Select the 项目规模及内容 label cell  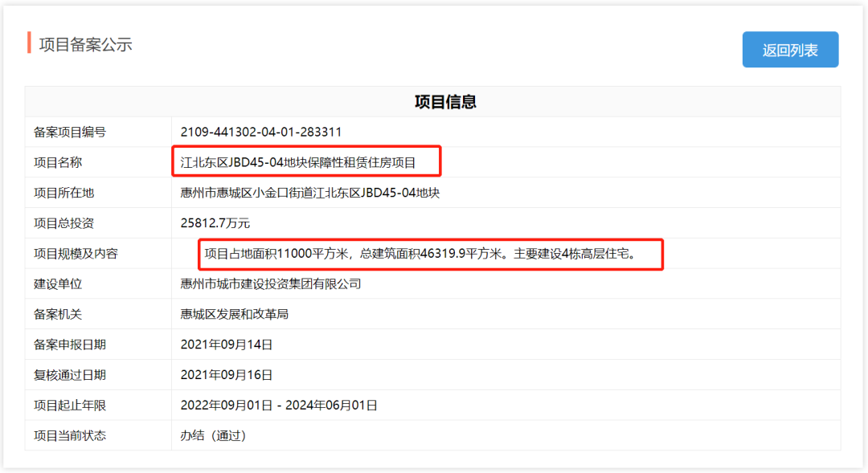[x=98, y=254]
